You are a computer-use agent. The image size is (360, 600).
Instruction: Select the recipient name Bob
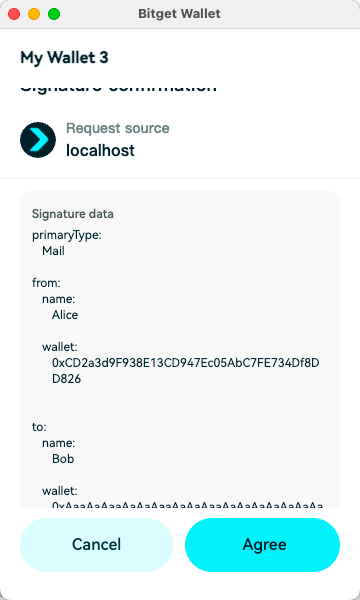[63, 459]
